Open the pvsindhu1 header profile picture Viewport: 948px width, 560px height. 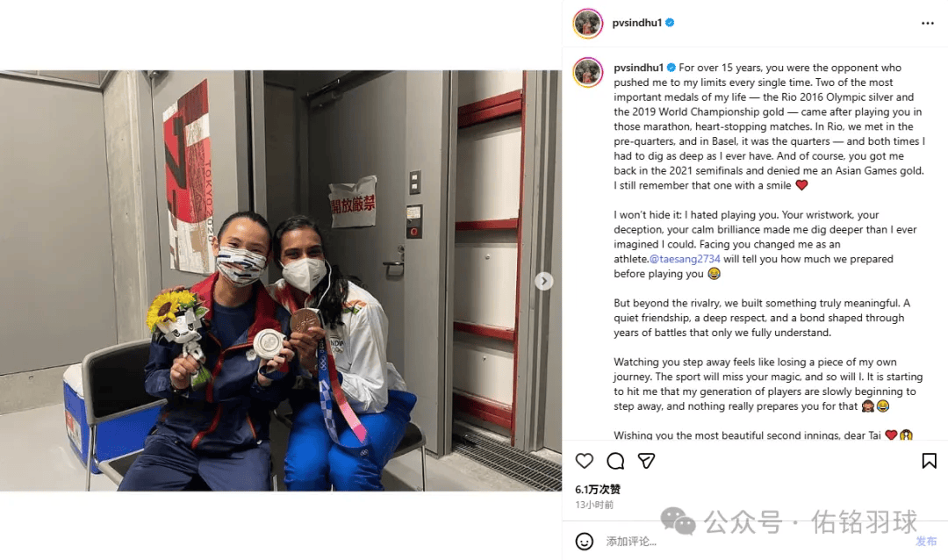click(587, 24)
